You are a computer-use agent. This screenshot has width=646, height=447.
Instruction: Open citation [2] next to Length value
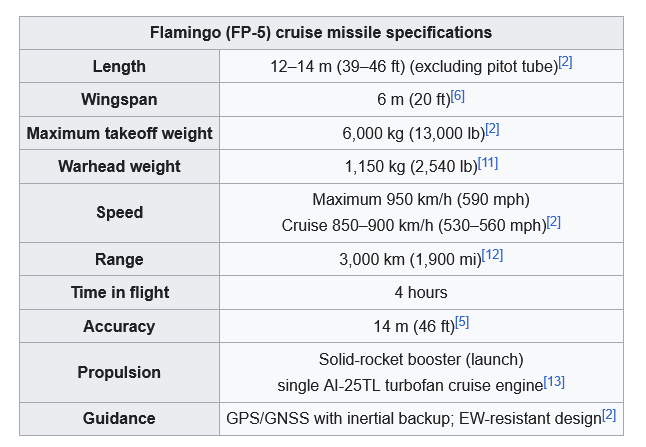click(x=565, y=62)
